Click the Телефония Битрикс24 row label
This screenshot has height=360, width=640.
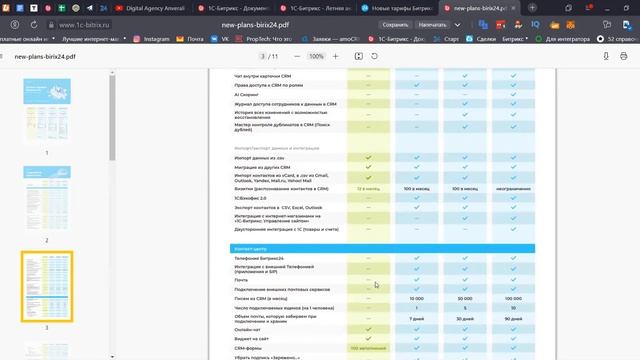click(259, 258)
